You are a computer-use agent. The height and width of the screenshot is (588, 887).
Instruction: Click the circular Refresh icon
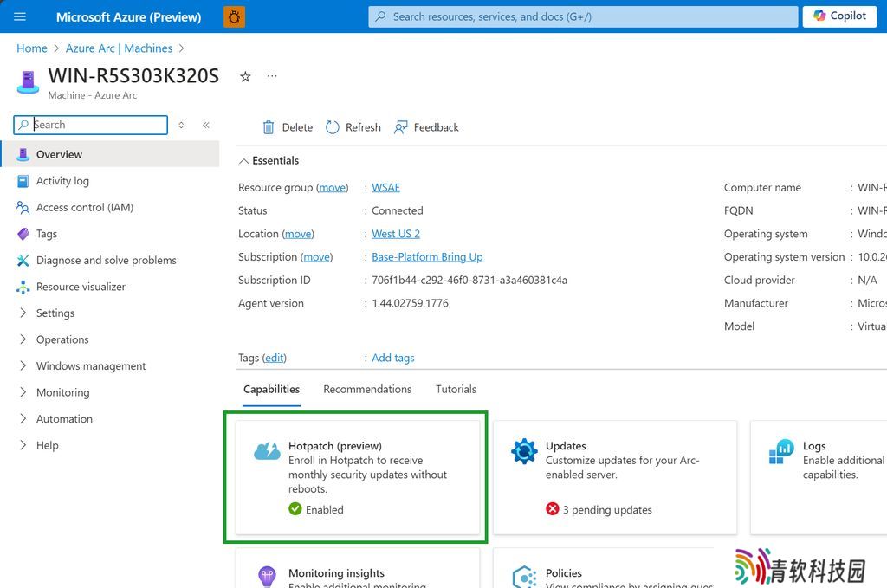(333, 127)
